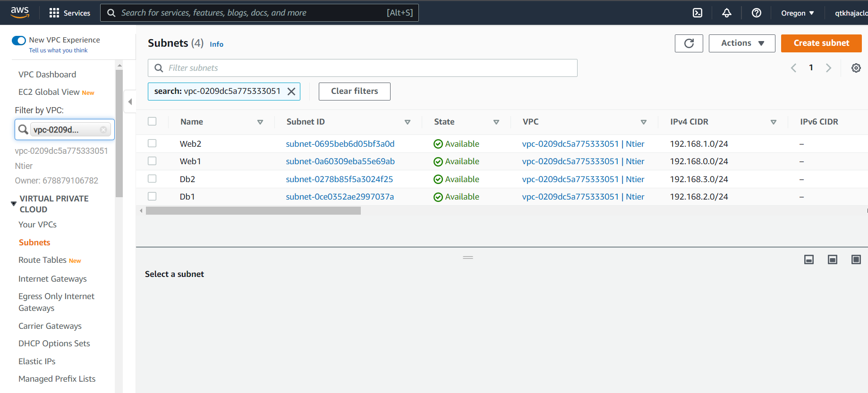The image size is (868, 393).
Task: Sort by IPv4 CIDR column arrow
Action: [774, 122]
